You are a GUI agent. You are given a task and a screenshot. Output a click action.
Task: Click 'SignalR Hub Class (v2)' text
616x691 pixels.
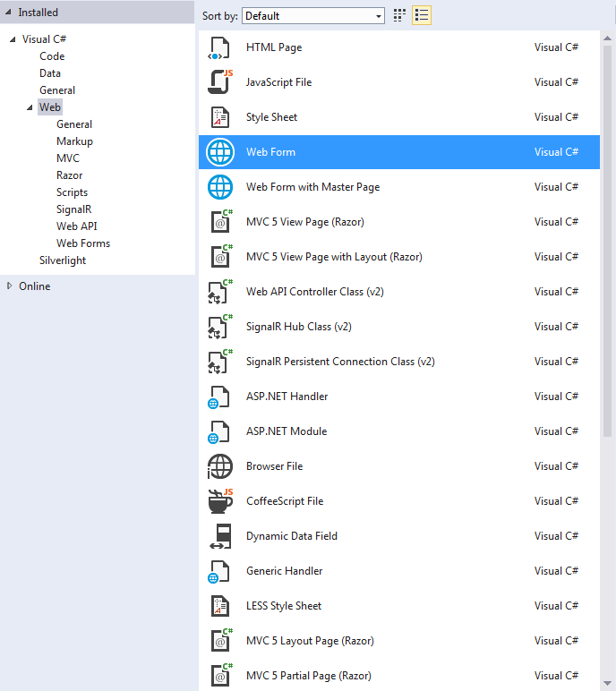(x=298, y=327)
